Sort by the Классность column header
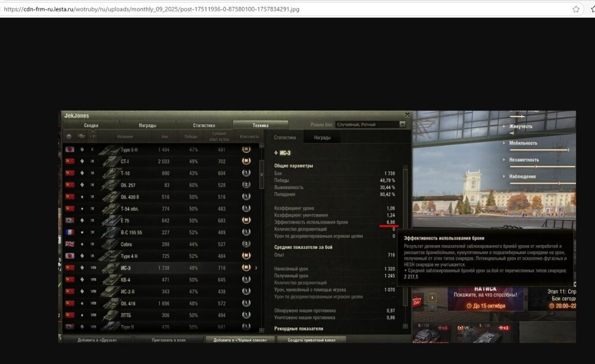The width and height of the screenshot is (595, 364). (249, 137)
